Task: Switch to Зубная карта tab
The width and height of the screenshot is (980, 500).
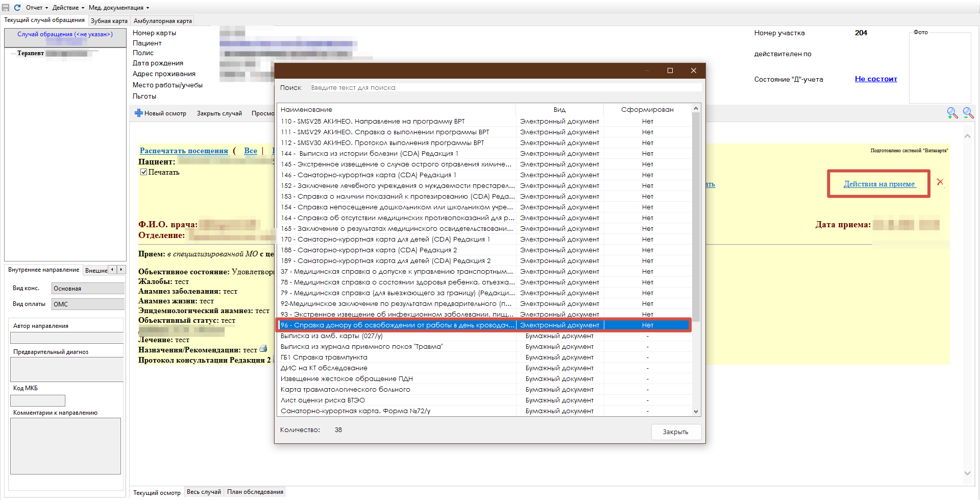Action: tap(109, 21)
